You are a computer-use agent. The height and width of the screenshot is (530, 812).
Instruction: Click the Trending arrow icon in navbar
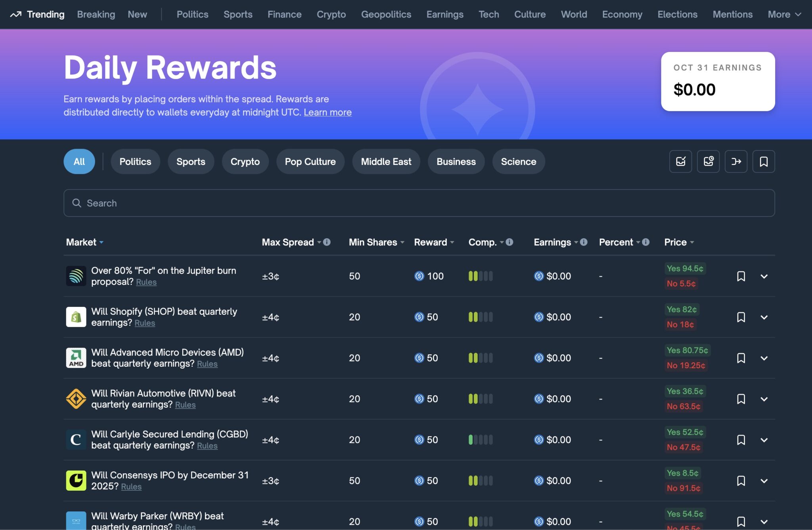coord(16,14)
